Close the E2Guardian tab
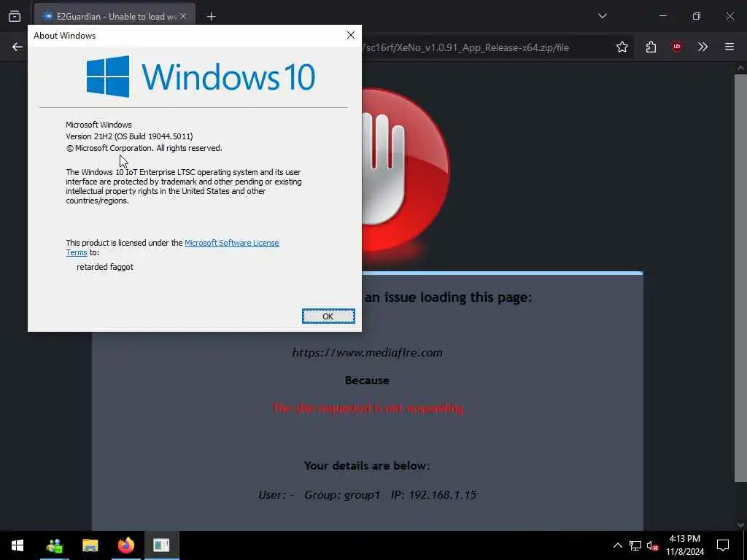Screen dimensions: 747x560 tap(183, 16)
